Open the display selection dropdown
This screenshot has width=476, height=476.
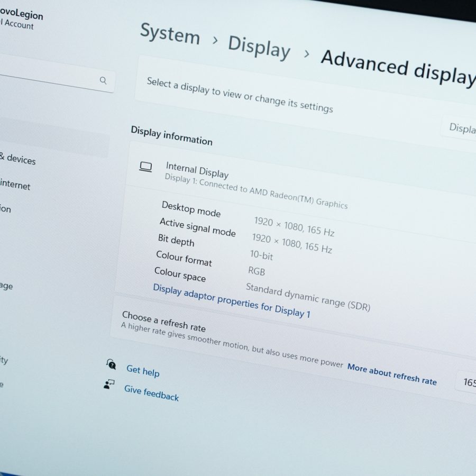tap(459, 127)
